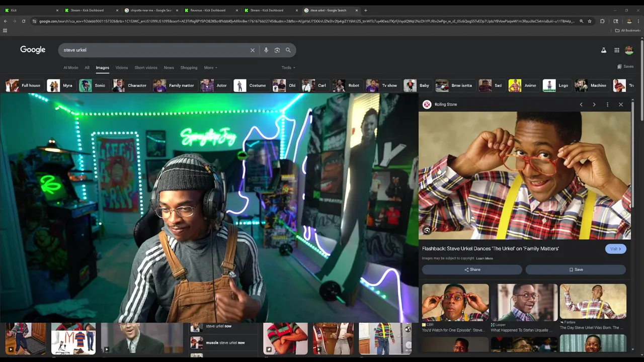The image size is (644, 362).
Task: Start voice search with microphone icon
Action: point(266,50)
